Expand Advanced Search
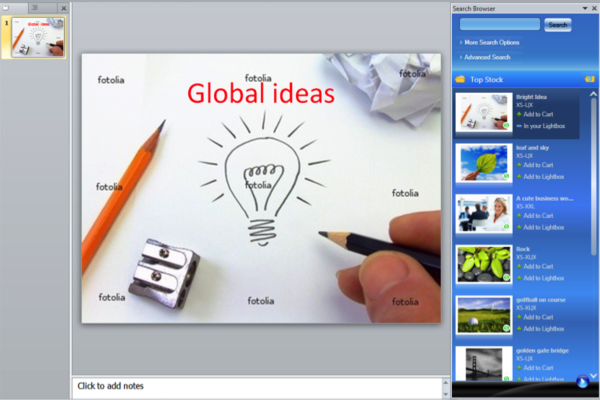The image size is (600, 400). coord(485,57)
